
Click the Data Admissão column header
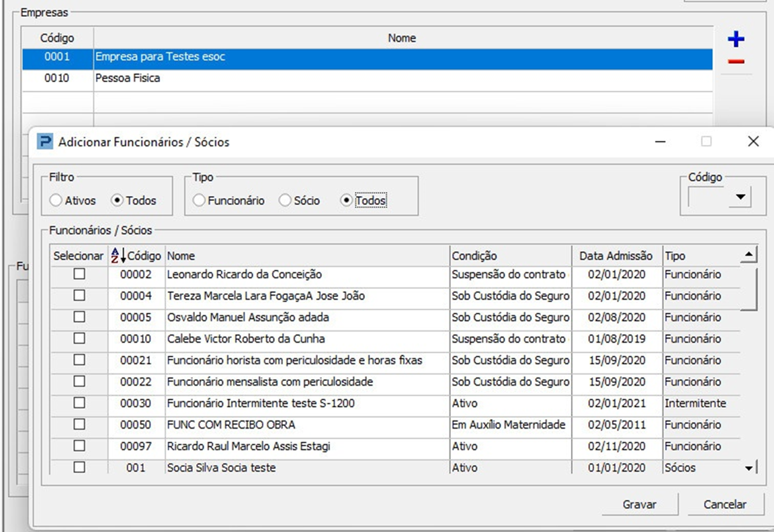click(x=615, y=256)
